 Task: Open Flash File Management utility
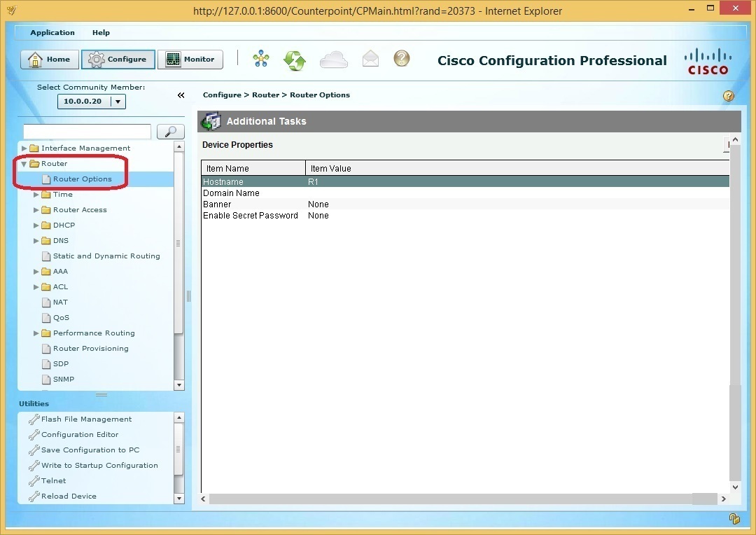pos(86,419)
